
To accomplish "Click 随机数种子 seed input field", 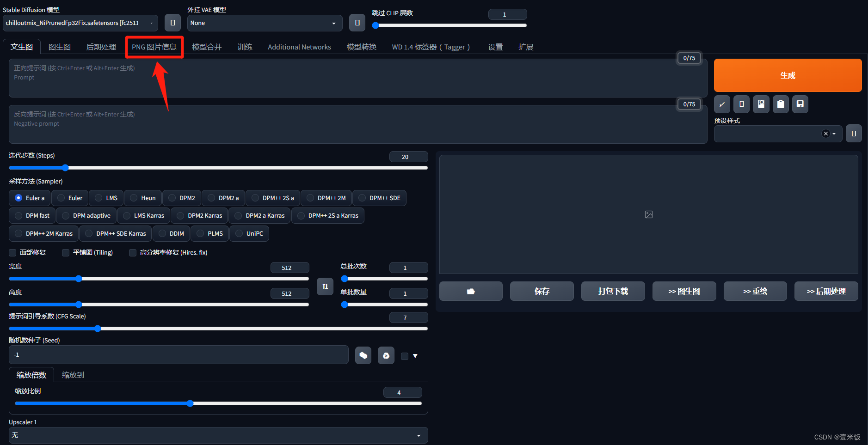I will [x=179, y=355].
